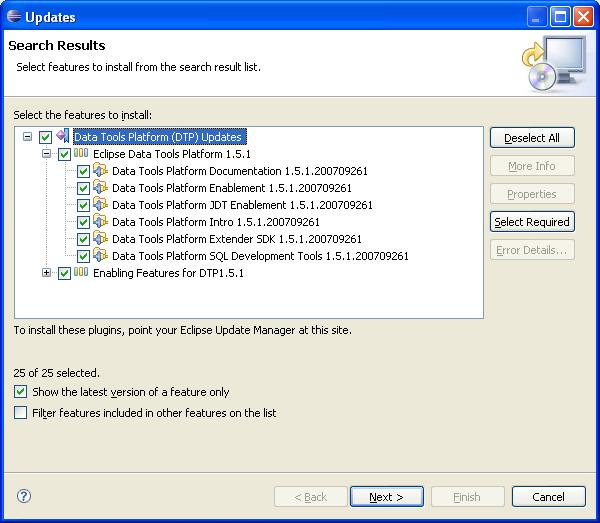Select Data Tools Platform SQL Development Tools row
Screen dimensions: 600x523
pyautogui.click(x=260, y=256)
